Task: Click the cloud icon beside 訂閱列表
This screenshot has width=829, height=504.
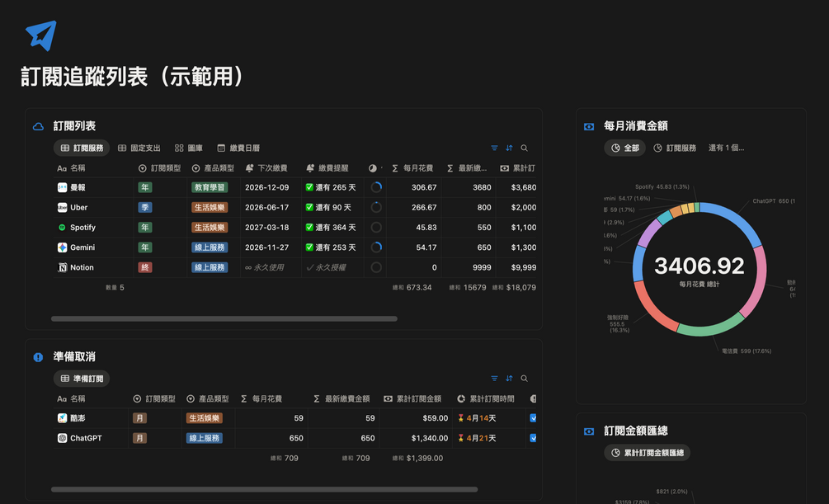Action: [x=38, y=126]
